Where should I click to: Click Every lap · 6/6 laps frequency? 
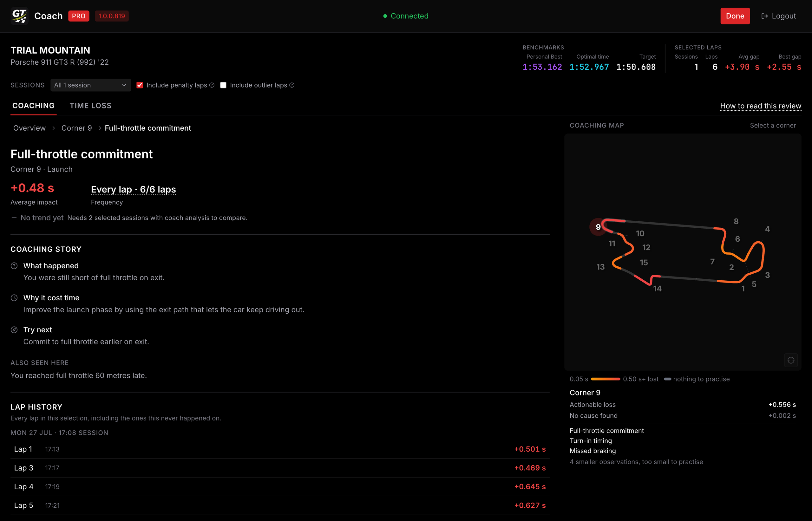(133, 189)
